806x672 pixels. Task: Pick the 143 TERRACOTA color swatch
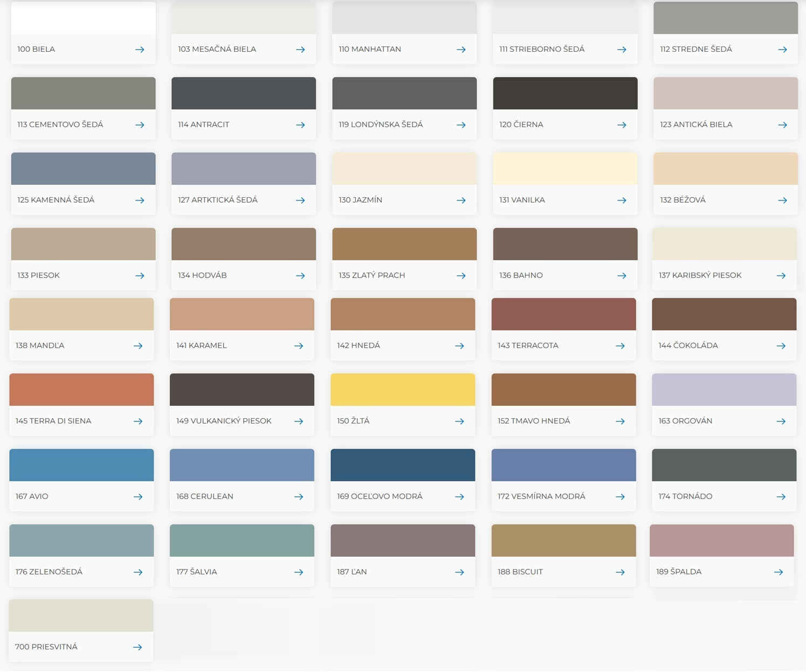563,314
